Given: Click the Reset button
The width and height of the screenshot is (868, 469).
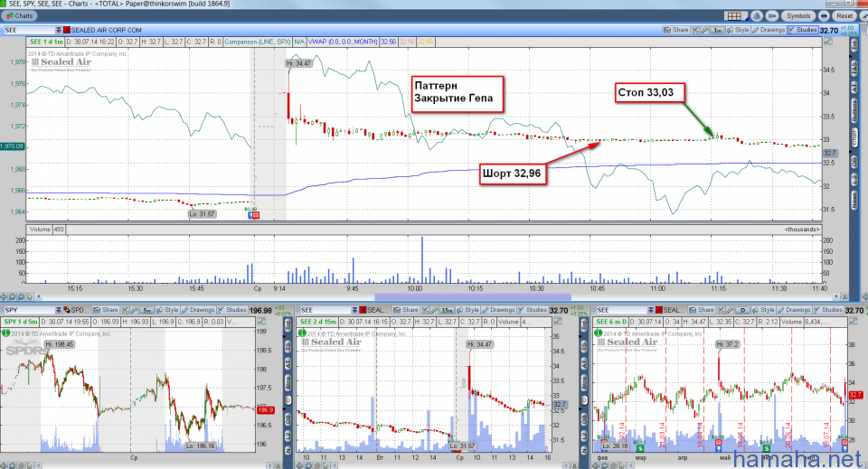Looking at the screenshot, I should pos(844,16).
